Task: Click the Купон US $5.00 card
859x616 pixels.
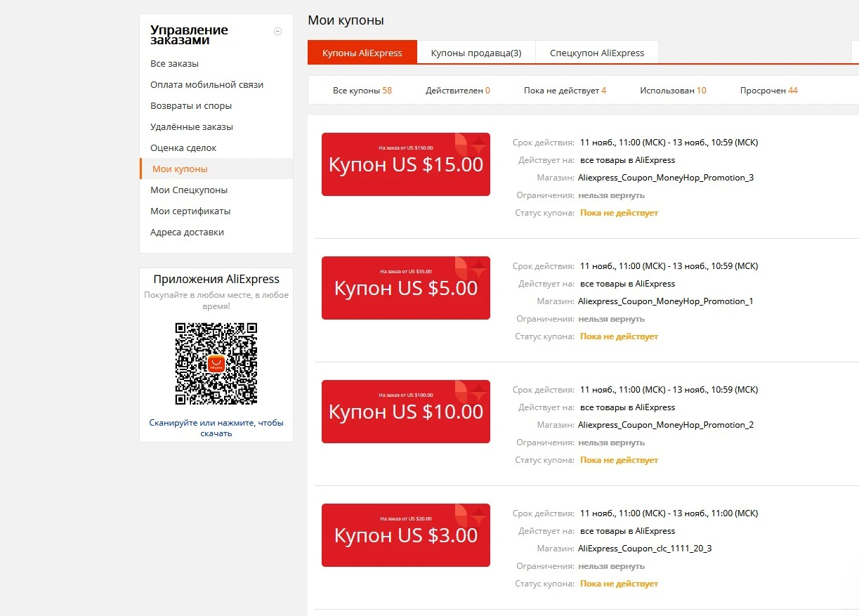Action: click(x=406, y=288)
